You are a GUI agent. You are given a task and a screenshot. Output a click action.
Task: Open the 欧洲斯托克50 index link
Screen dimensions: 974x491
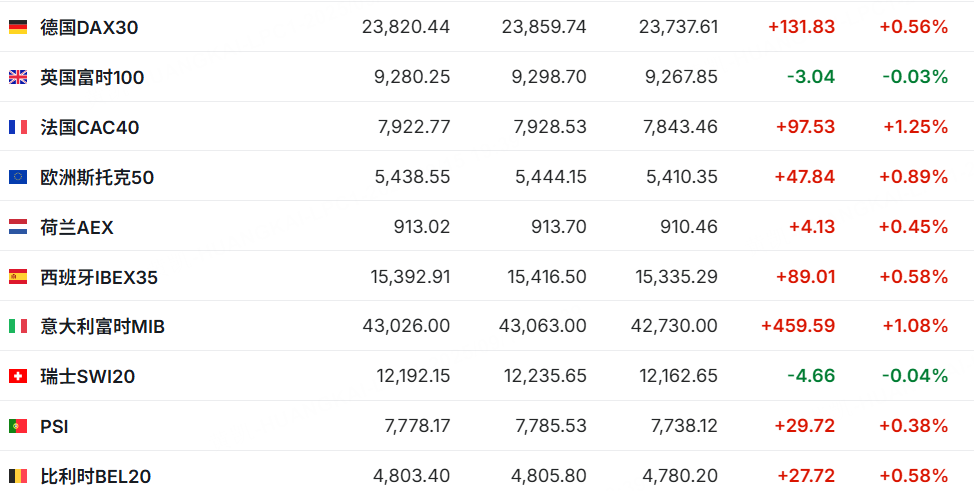click(x=97, y=177)
